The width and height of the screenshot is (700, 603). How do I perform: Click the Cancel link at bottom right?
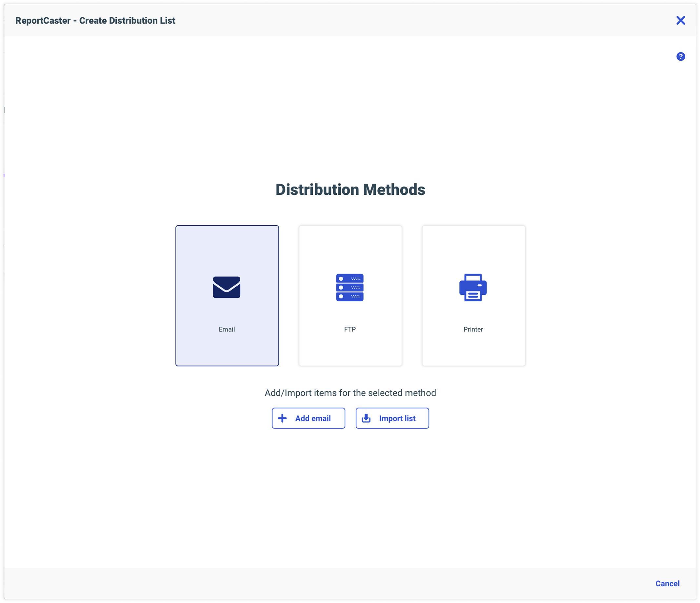[668, 583]
